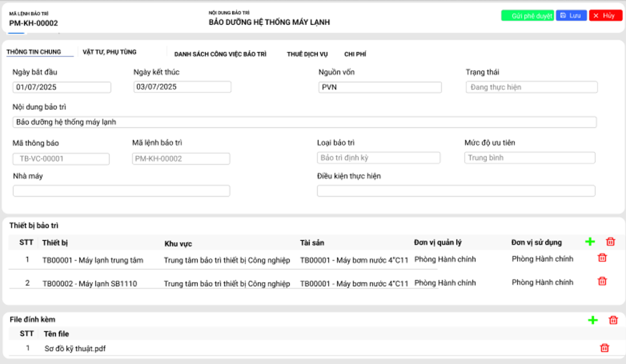This screenshot has height=364, width=626.
Task: Cancel with the Hủy button
Action: coord(605,16)
